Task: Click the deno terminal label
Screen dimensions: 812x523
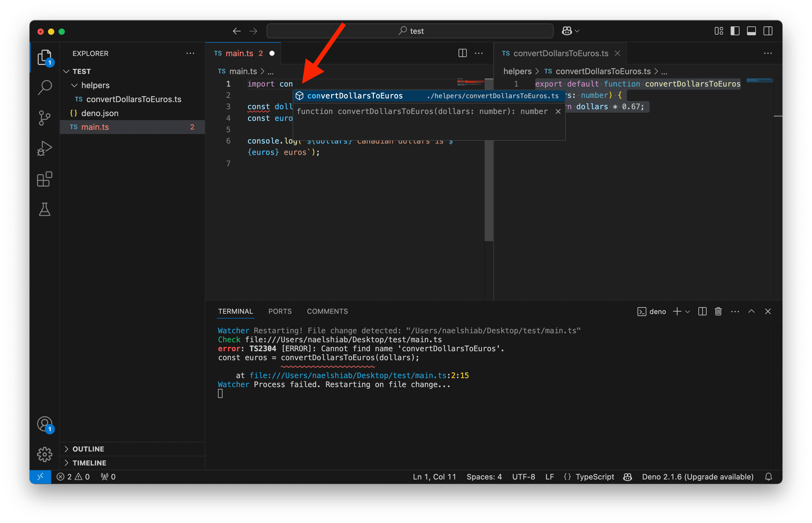Action: [x=651, y=311]
